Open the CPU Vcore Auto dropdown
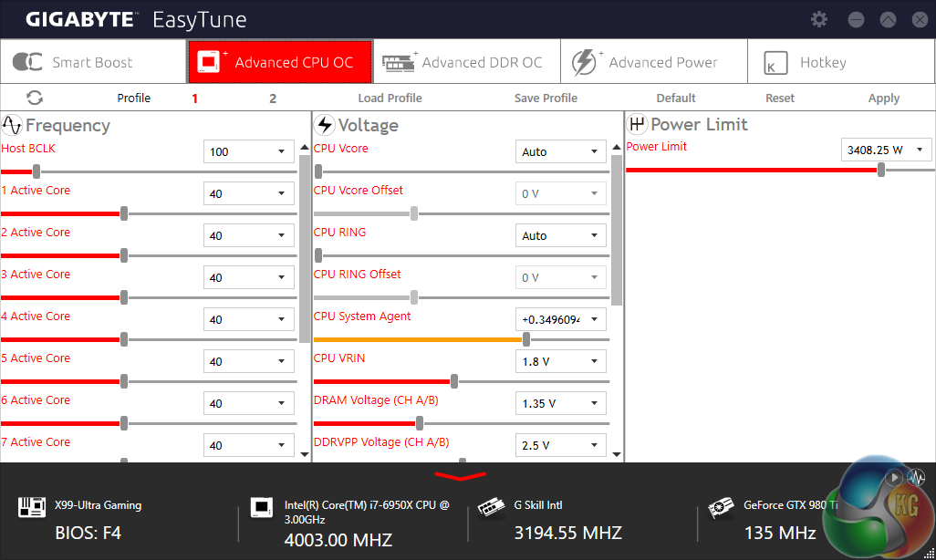The height and width of the screenshot is (560, 936). click(x=560, y=151)
